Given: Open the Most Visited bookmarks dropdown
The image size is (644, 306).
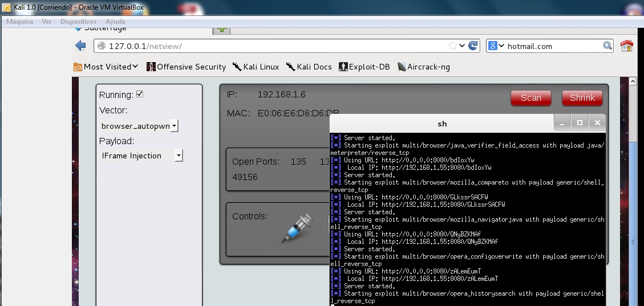Looking at the screenshot, I should pos(106,67).
